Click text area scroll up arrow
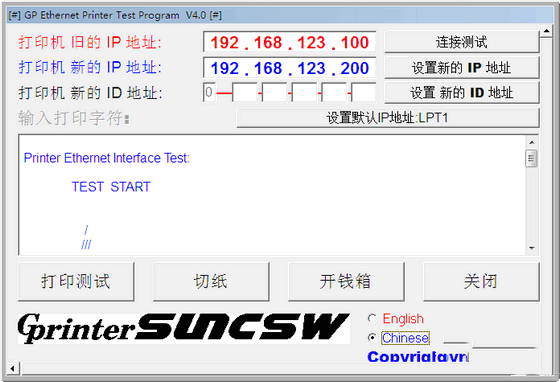The image size is (560, 382). [531, 142]
